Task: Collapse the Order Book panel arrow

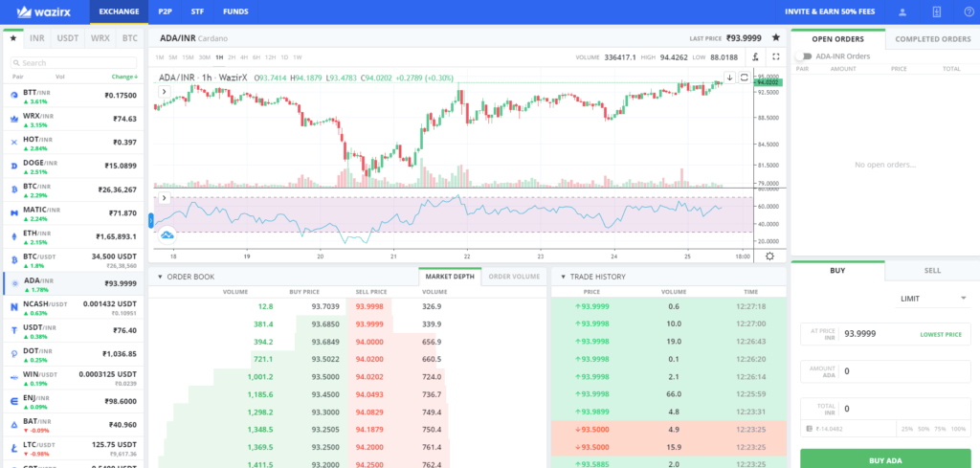Action: point(160,277)
